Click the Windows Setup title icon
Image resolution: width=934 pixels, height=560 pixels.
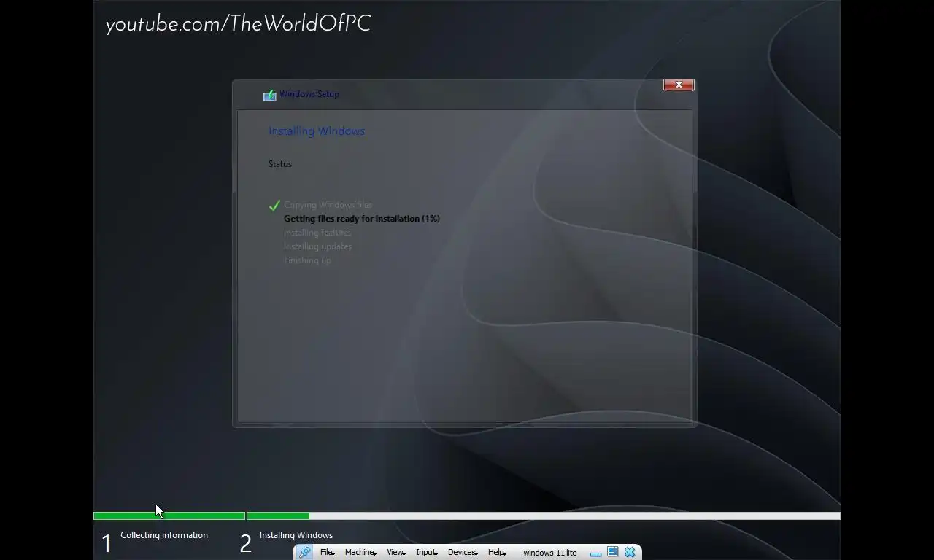click(x=269, y=95)
